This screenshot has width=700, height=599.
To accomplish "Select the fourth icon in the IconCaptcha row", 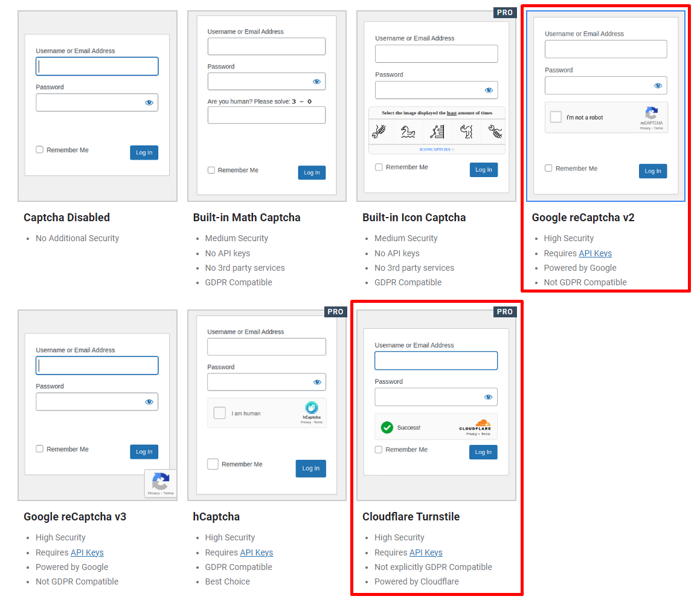I will (466, 131).
